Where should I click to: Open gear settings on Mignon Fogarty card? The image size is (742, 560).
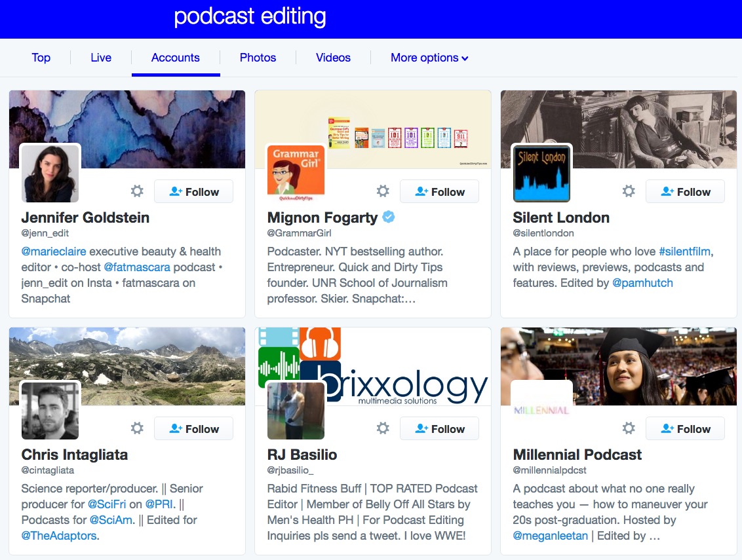(x=382, y=191)
